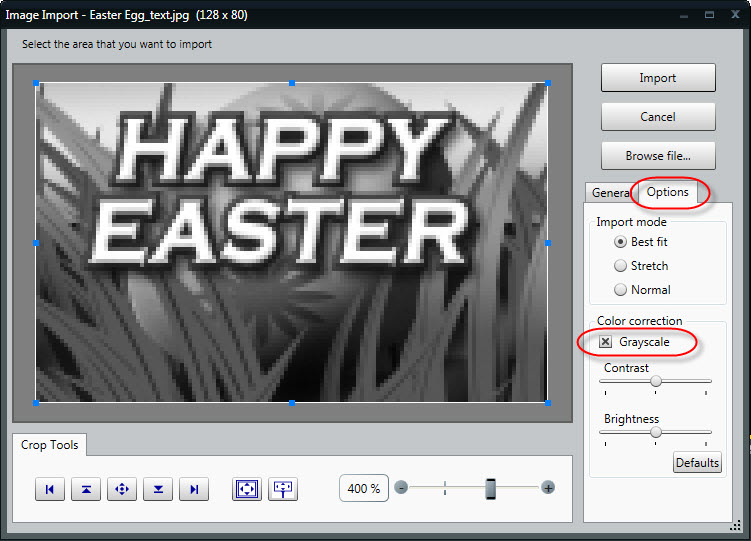Select the Crop Tools tab
The height and width of the screenshot is (541, 751).
click(49, 445)
